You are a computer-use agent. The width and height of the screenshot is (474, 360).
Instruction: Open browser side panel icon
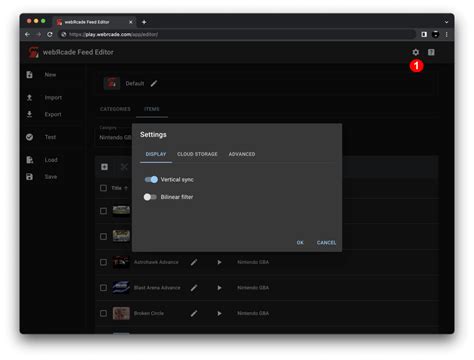[424, 34]
